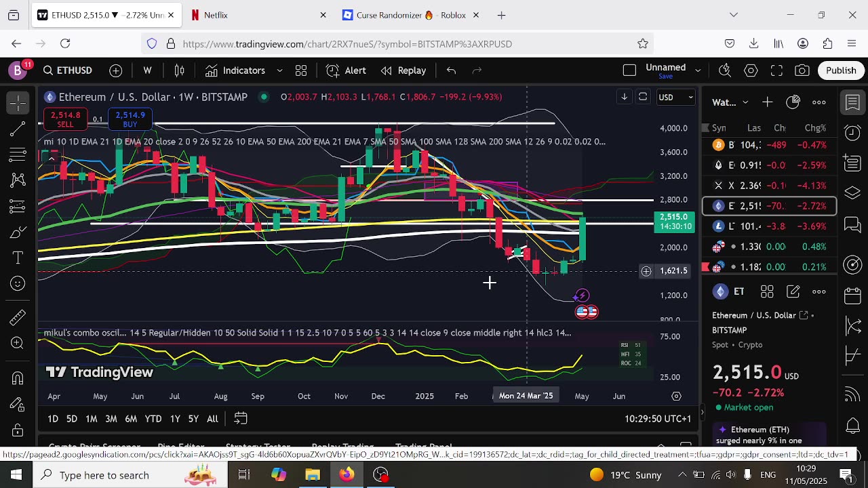The width and height of the screenshot is (868, 488).
Task: Open the chats panel
Action: [853, 224]
